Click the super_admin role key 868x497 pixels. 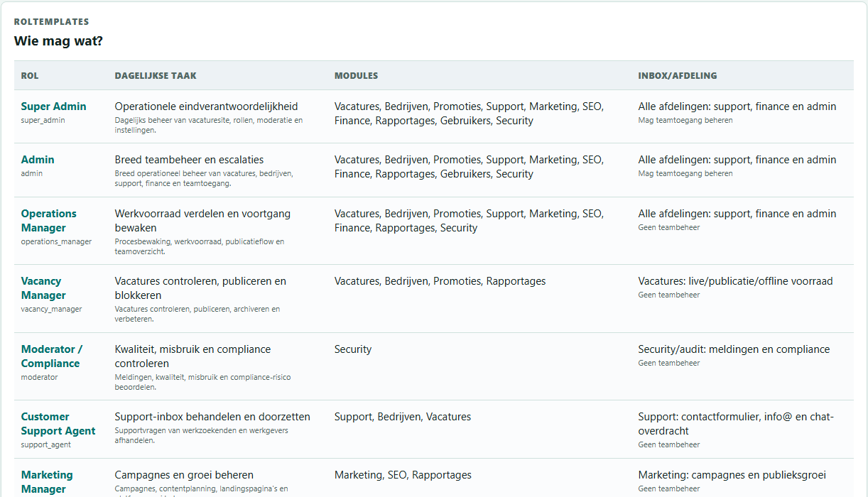coord(43,120)
